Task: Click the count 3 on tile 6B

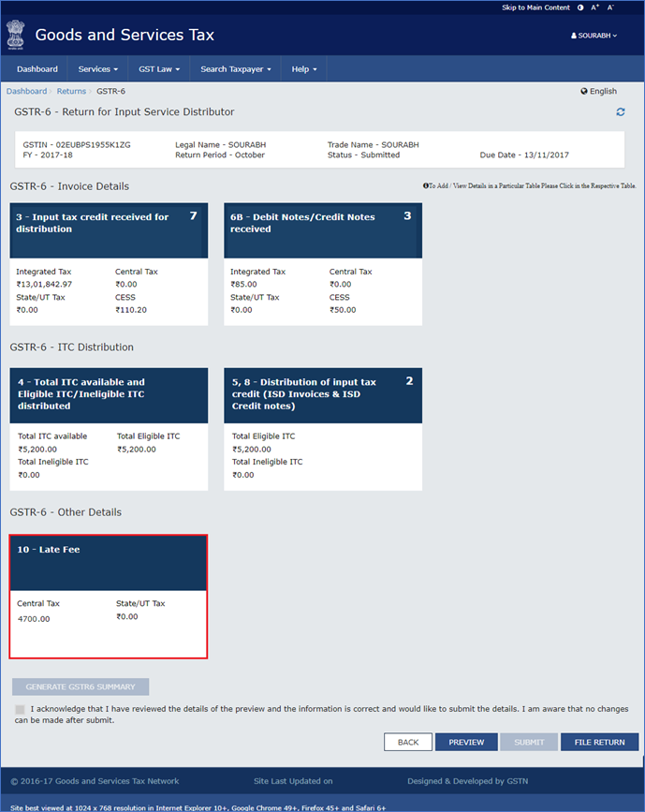Action: pyautogui.click(x=407, y=216)
